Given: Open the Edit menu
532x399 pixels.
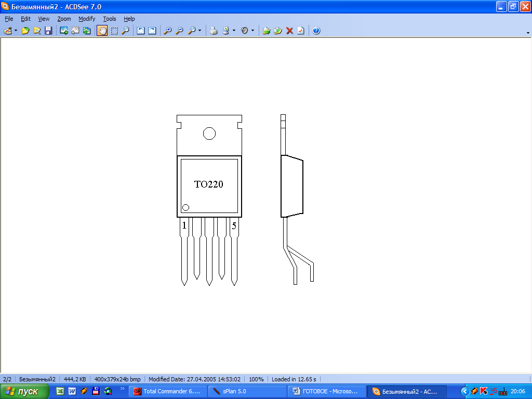Looking at the screenshot, I should [26, 19].
